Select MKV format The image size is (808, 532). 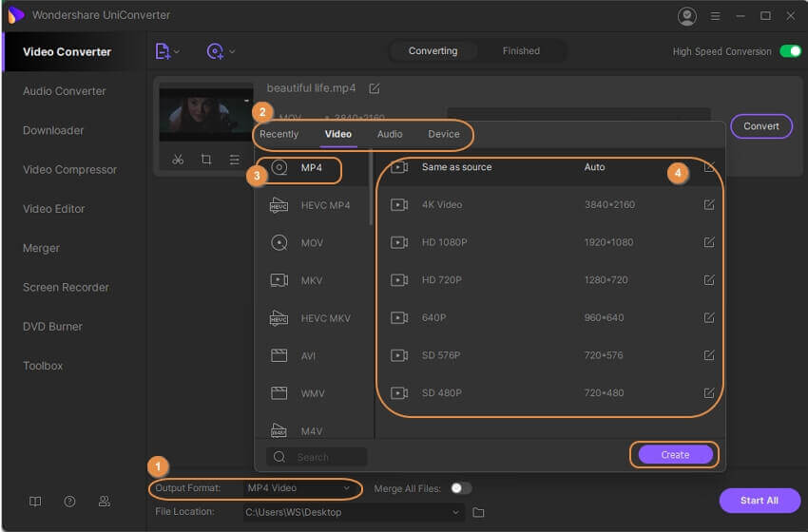click(313, 280)
